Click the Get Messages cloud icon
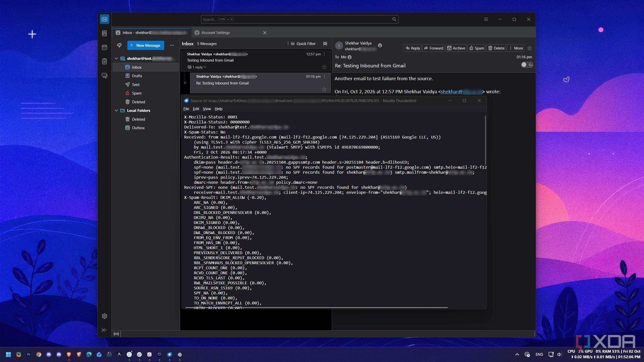The height and width of the screenshot is (362, 644). coord(119,45)
